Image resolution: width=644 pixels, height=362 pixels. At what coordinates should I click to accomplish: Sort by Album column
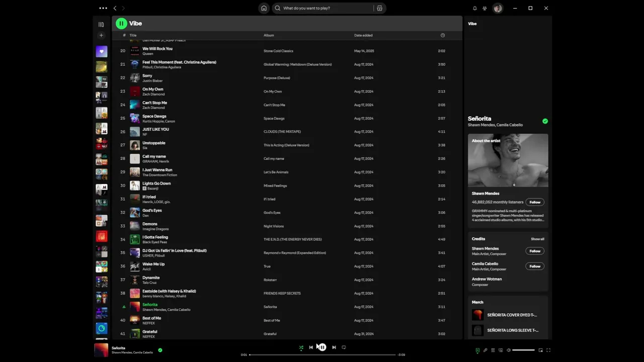269,35
